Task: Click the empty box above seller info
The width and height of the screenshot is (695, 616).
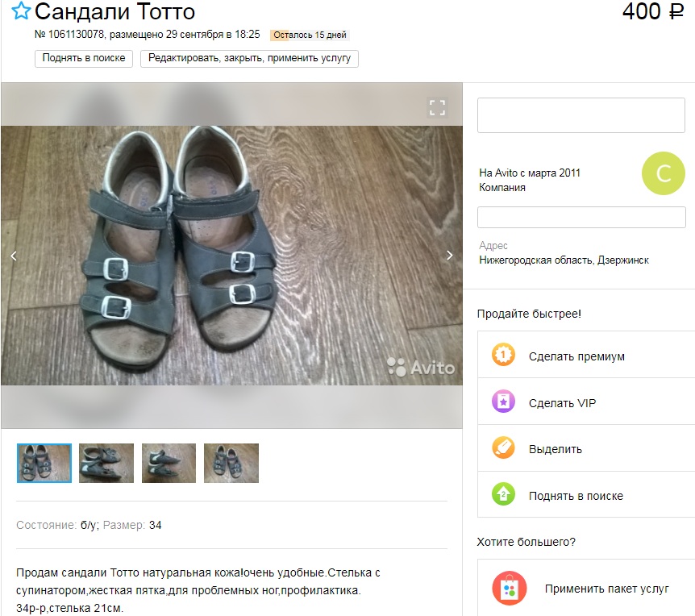Action: (x=581, y=115)
